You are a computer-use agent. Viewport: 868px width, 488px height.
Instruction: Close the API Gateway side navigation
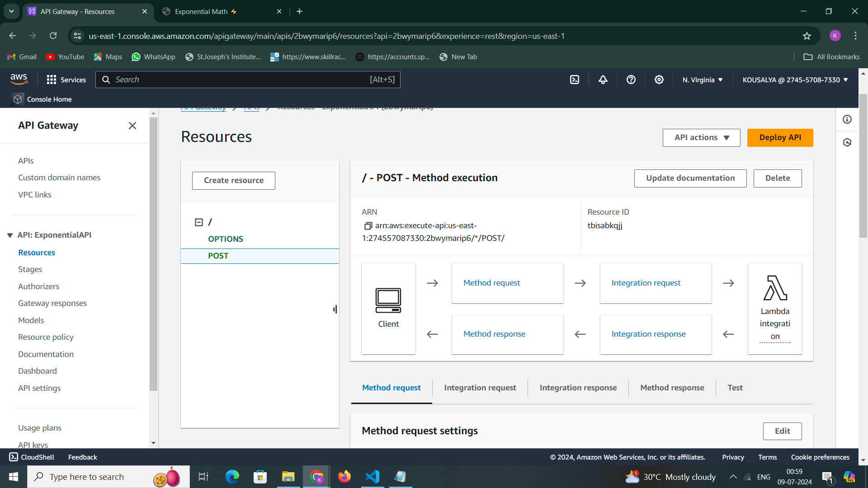132,126
